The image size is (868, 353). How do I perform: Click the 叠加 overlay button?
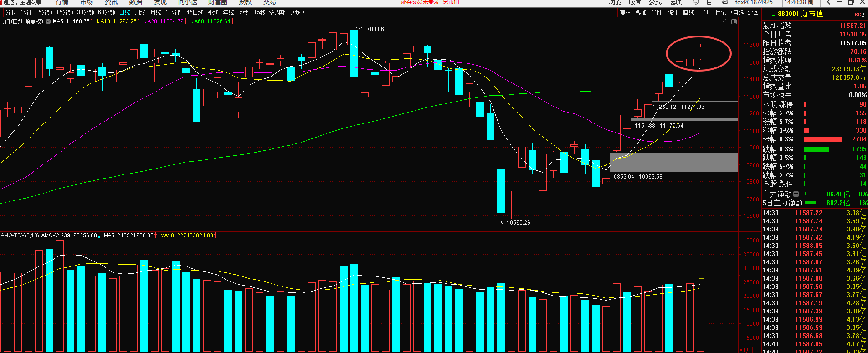tap(641, 12)
